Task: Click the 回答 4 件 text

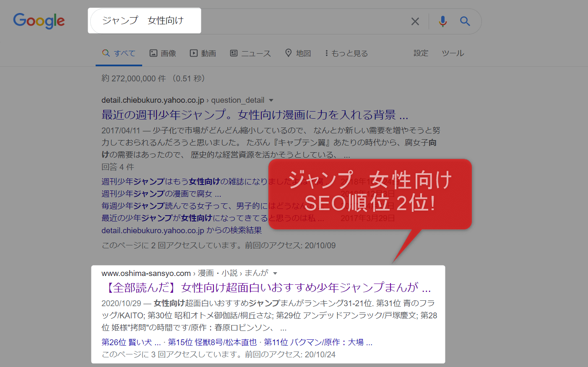Action: tap(118, 167)
